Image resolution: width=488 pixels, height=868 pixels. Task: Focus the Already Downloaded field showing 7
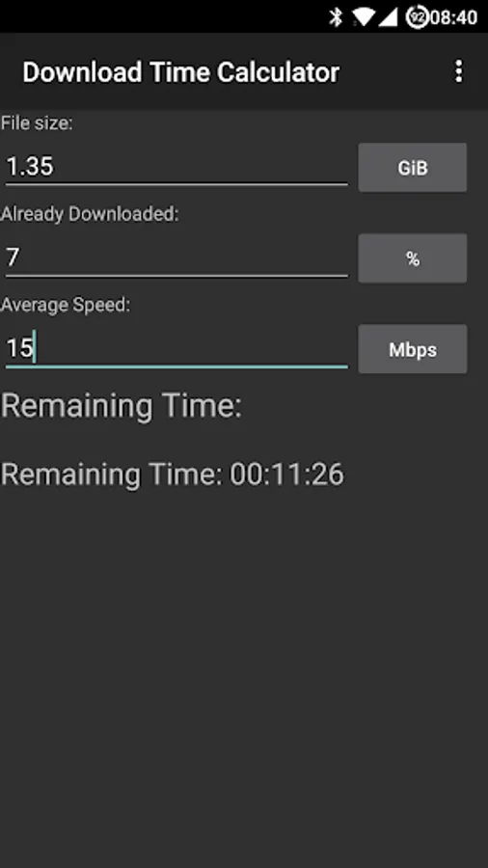pos(176,258)
